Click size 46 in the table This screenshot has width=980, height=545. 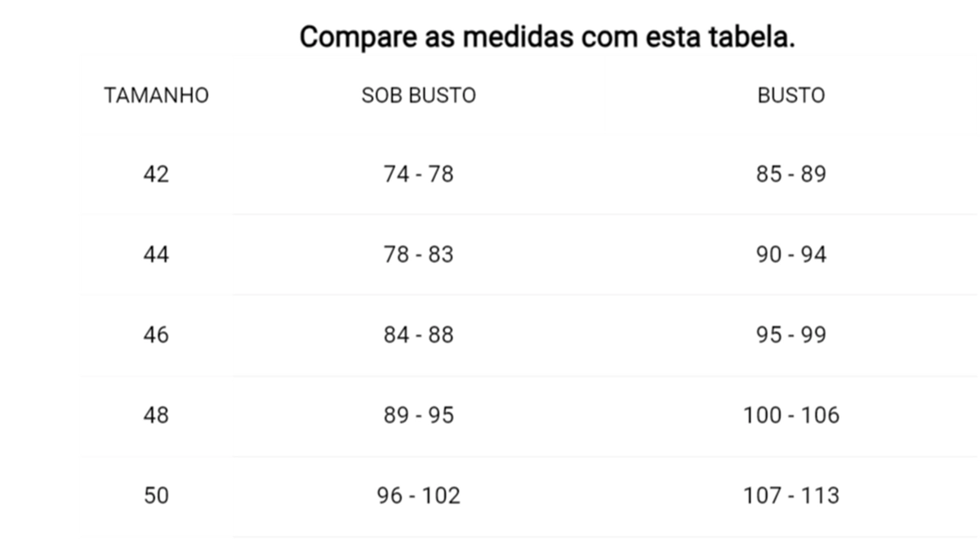156,335
